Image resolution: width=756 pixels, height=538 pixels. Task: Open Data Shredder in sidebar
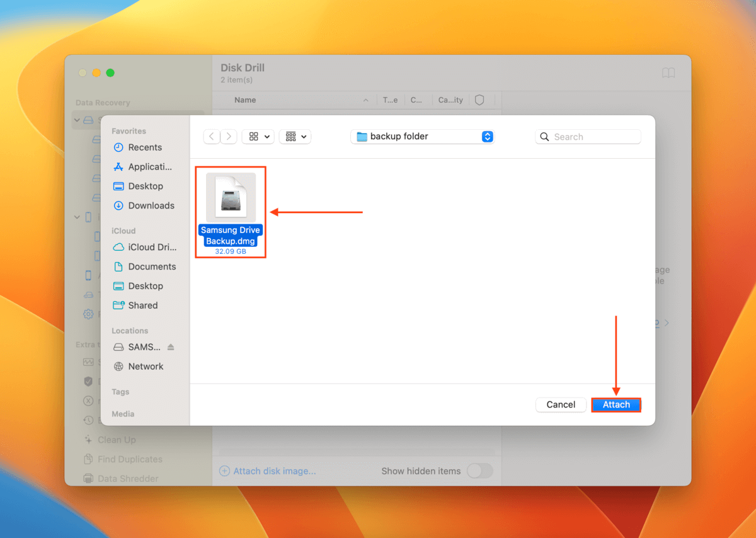point(128,479)
